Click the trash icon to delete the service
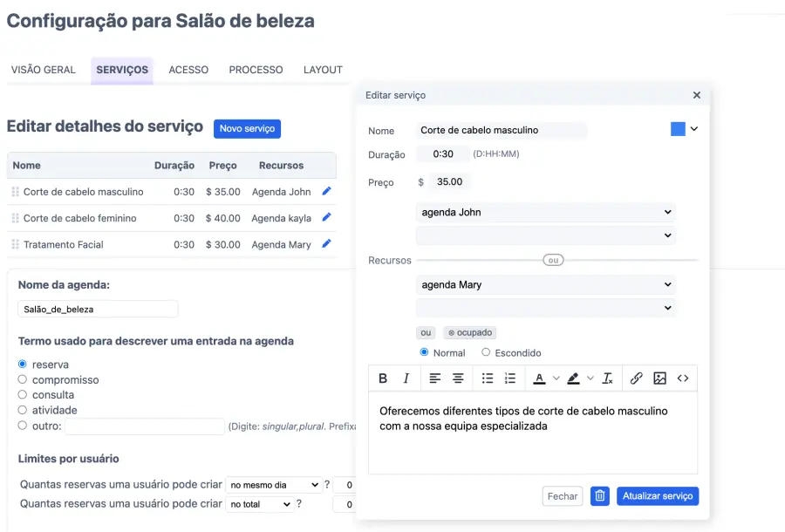 600,495
